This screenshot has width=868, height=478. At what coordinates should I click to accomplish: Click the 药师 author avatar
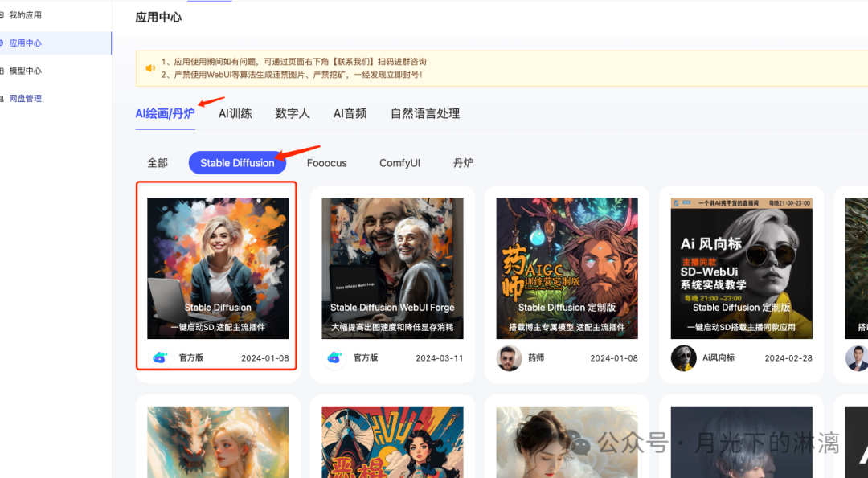pos(509,358)
